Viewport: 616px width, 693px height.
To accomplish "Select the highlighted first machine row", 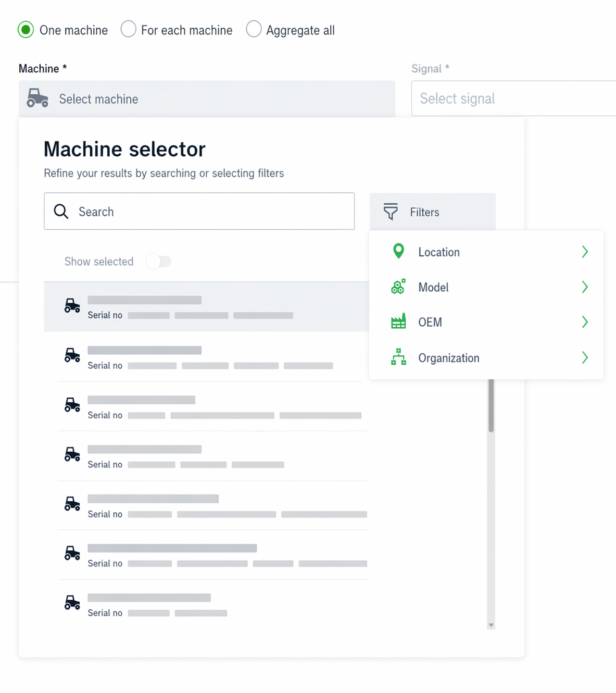I will 206,307.
